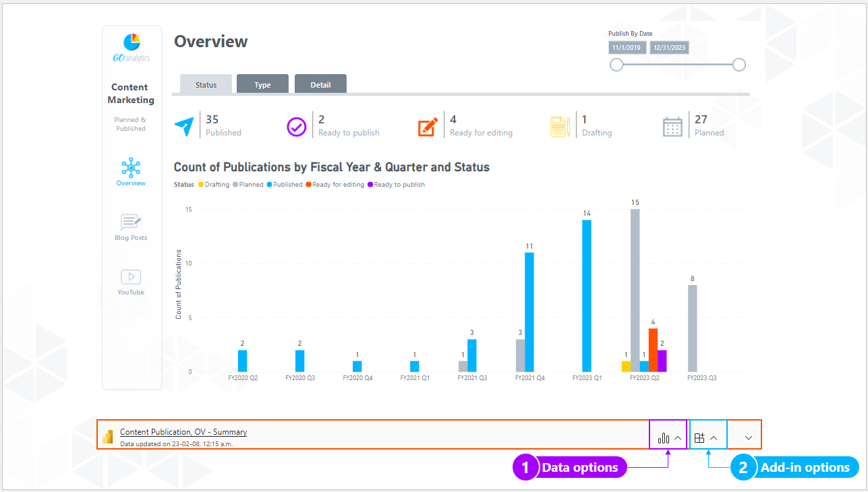Select the FY2021 Q4 Published bar
The width and height of the screenshot is (868, 492).
(x=529, y=312)
